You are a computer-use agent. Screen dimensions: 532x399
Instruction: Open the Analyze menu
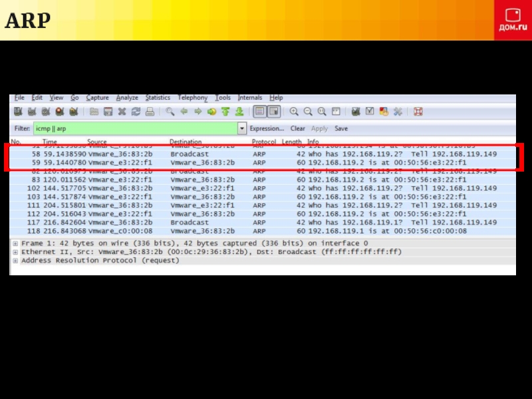pos(127,98)
